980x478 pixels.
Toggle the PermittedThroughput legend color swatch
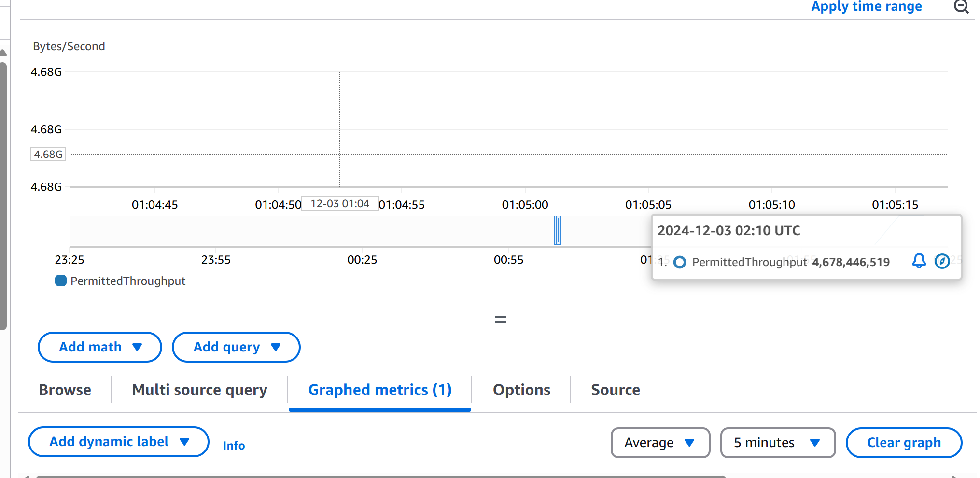tap(61, 281)
